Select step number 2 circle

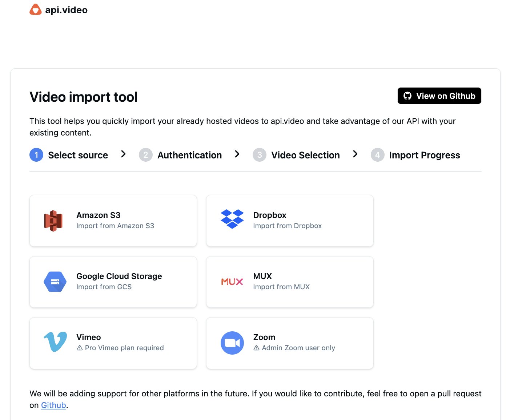[x=145, y=155]
